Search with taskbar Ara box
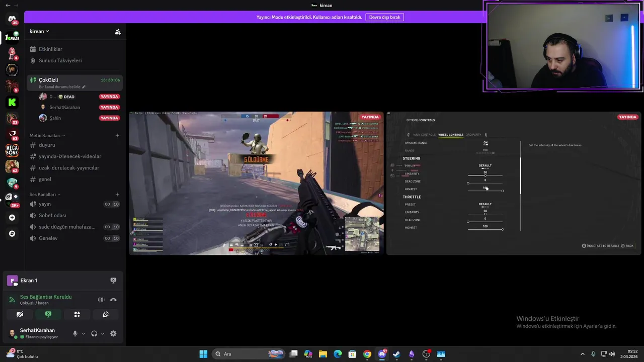 pyautogui.click(x=249, y=354)
